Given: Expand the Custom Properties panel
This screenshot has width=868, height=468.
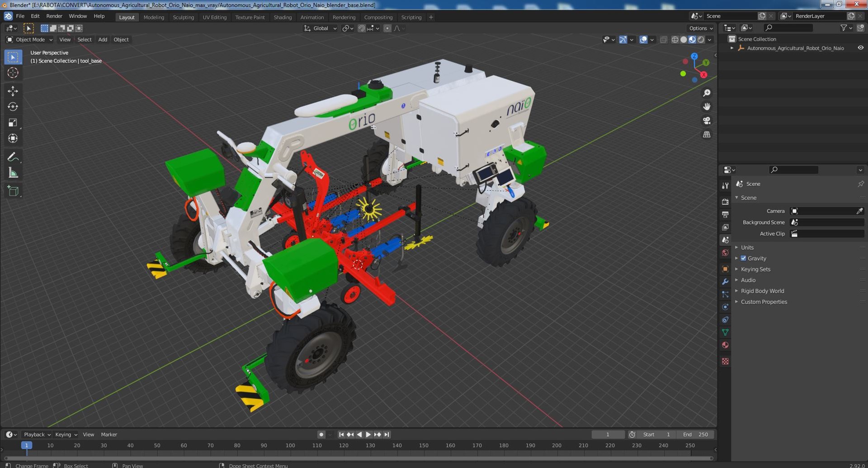Looking at the screenshot, I should 764,302.
